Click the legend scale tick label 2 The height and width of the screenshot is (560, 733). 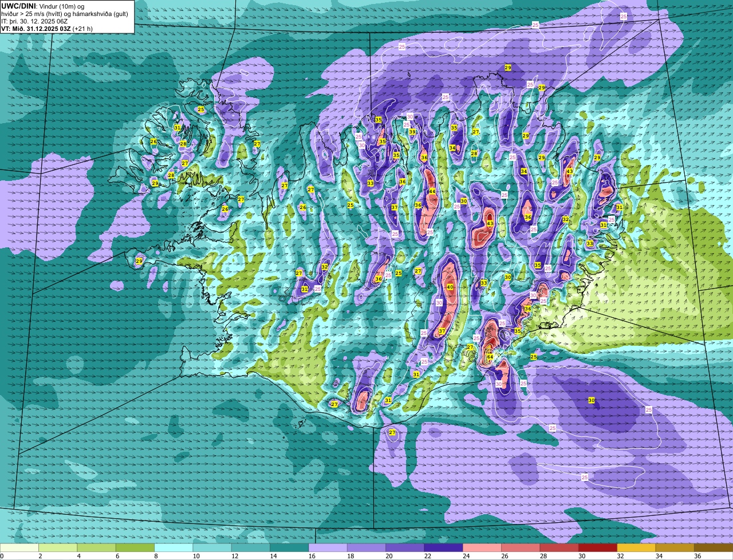(40, 556)
